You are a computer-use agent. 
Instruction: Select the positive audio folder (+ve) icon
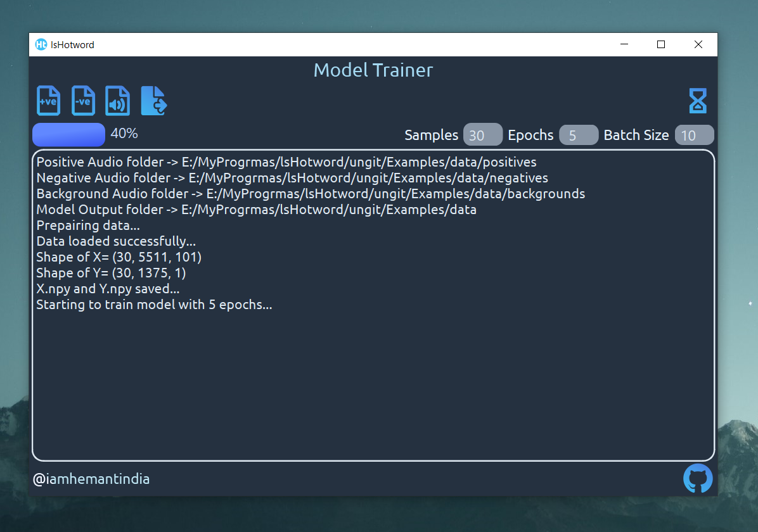click(x=48, y=101)
